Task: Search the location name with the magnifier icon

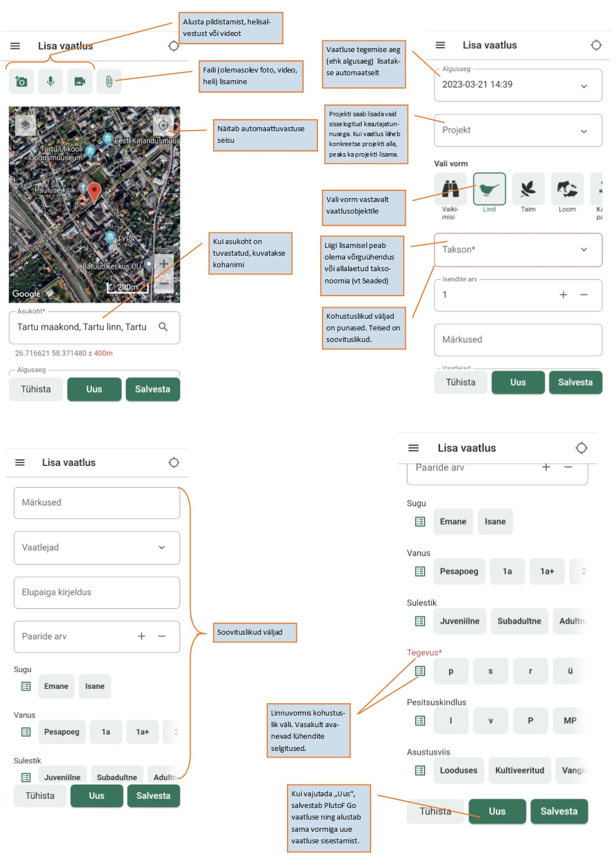Action: pos(163,327)
